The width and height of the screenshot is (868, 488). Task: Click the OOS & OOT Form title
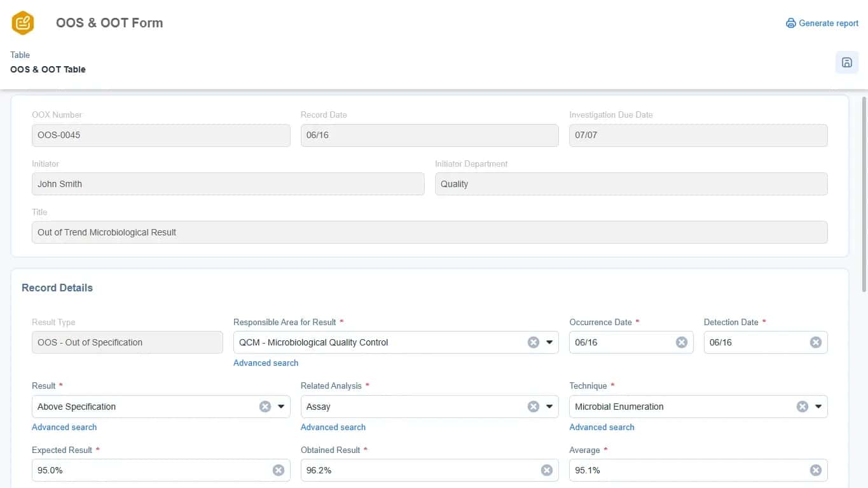tap(109, 23)
